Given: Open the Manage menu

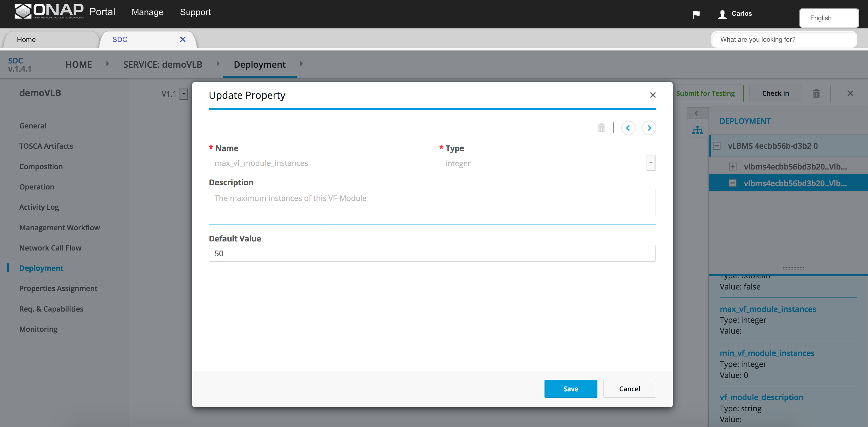Looking at the screenshot, I should point(148,12).
